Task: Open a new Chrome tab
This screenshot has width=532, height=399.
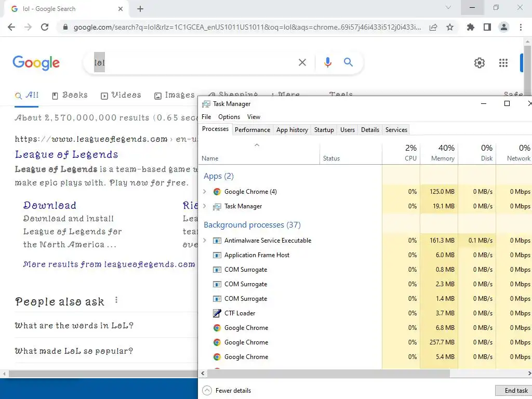Action: point(140,9)
